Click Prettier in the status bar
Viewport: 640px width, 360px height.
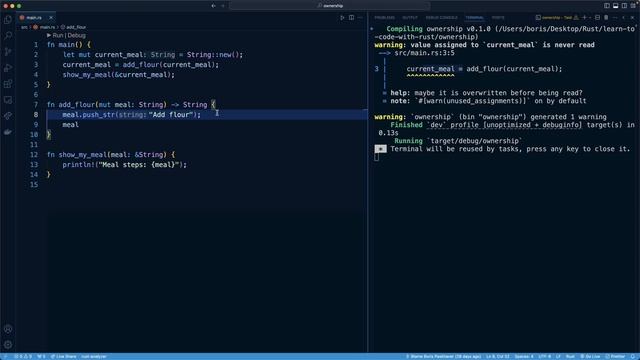(x=615, y=356)
